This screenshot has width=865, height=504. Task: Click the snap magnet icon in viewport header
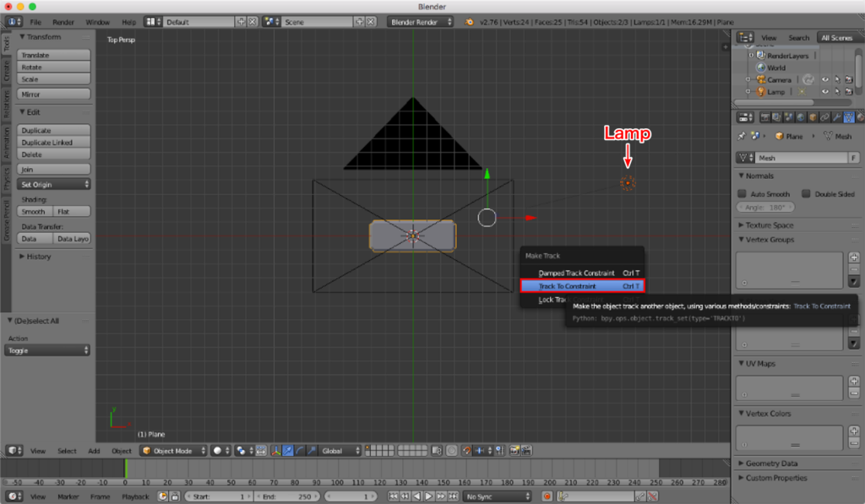[467, 451]
